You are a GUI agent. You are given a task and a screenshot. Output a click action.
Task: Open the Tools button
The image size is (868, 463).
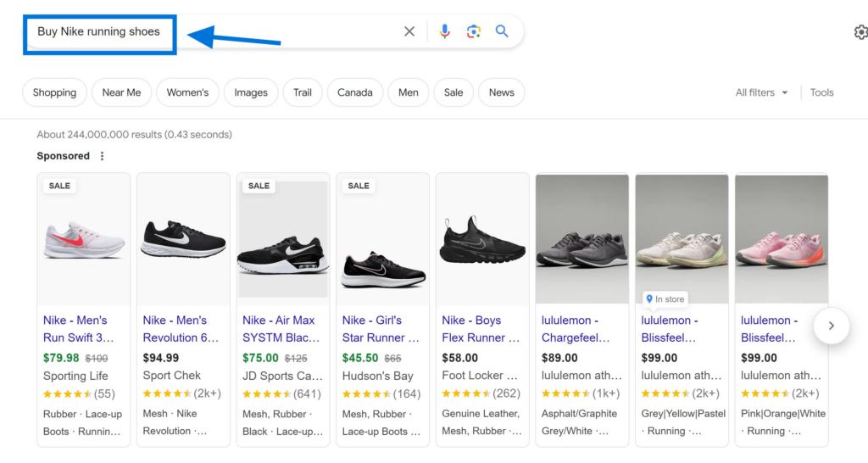pyautogui.click(x=821, y=92)
